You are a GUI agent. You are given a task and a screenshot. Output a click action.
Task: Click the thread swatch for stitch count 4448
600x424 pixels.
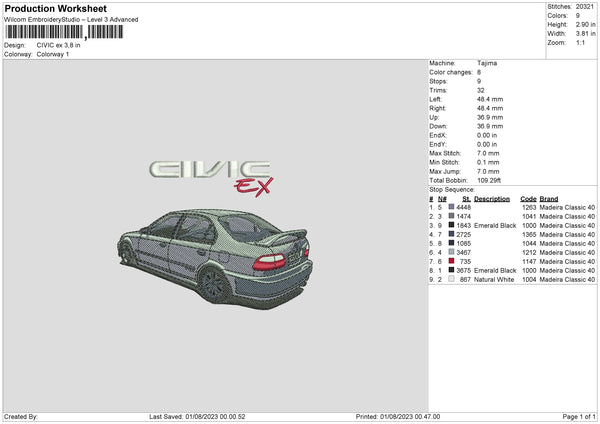451,207
